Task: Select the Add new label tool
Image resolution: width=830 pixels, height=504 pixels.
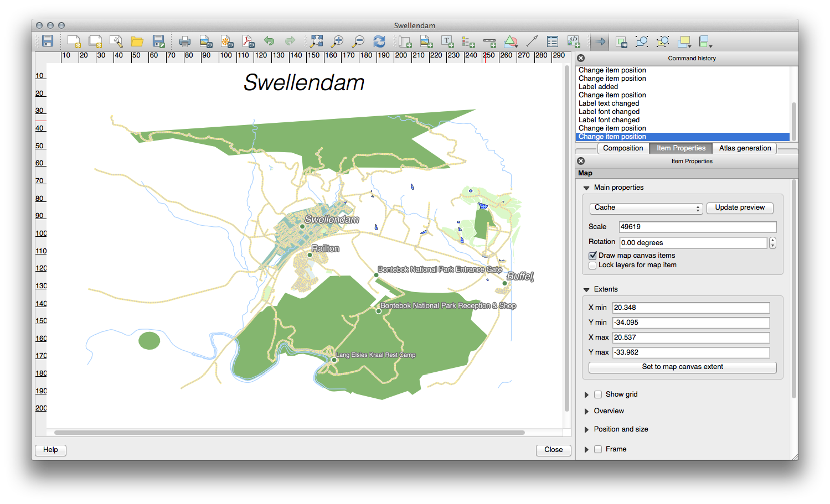Action: pyautogui.click(x=447, y=41)
